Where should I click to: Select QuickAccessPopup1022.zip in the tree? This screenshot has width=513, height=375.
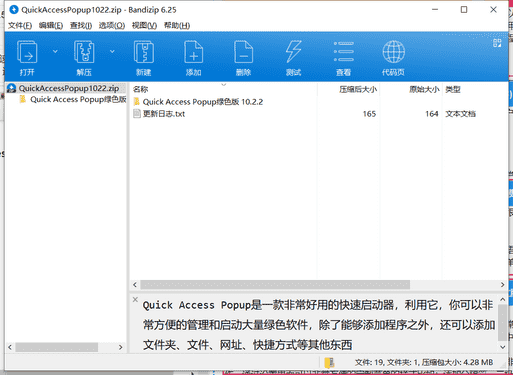pyautogui.click(x=69, y=88)
